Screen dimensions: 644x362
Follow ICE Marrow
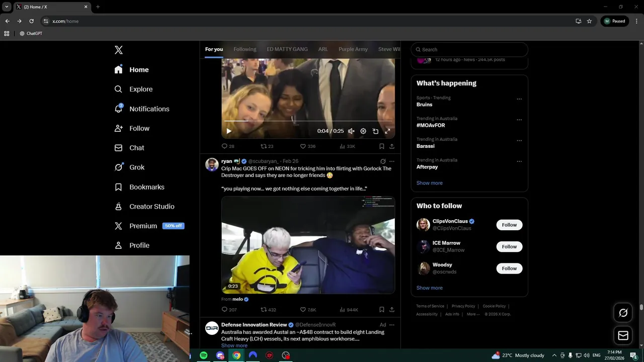pyautogui.click(x=509, y=246)
